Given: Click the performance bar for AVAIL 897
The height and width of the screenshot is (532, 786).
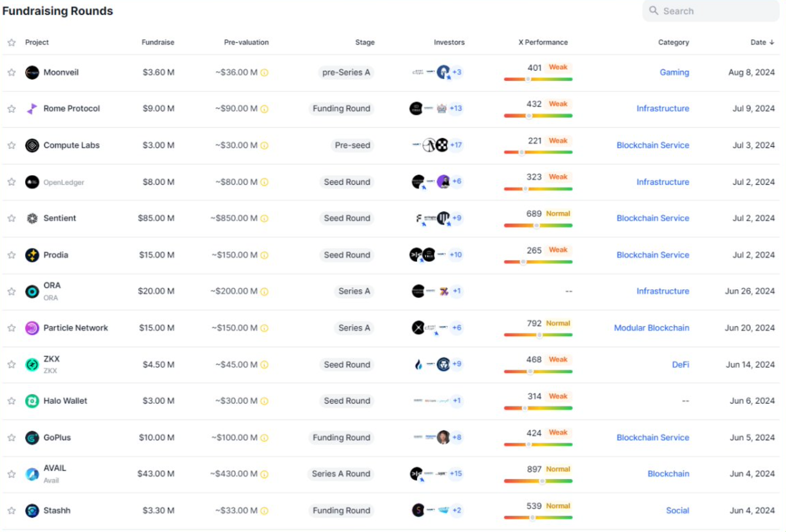Looking at the screenshot, I should click(538, 481).
